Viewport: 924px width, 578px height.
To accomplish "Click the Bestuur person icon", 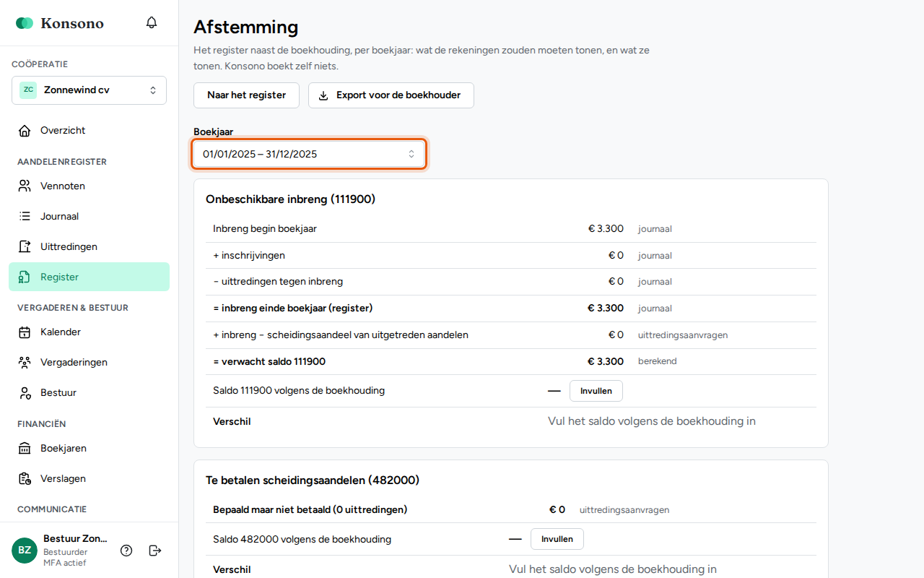I will tap(25, 393).
